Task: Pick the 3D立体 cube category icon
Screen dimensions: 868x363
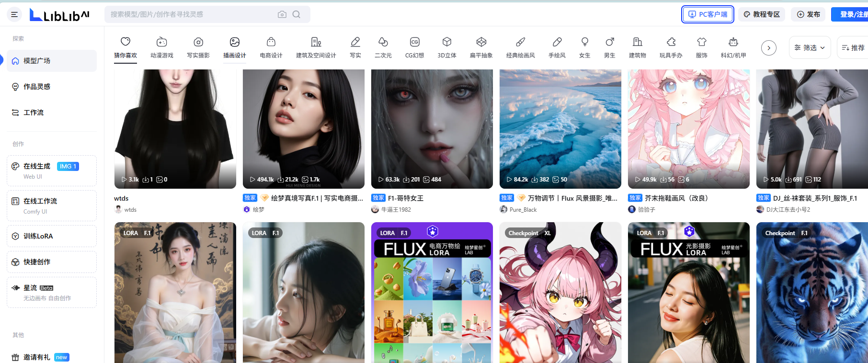Action: [x=447, y=42]
